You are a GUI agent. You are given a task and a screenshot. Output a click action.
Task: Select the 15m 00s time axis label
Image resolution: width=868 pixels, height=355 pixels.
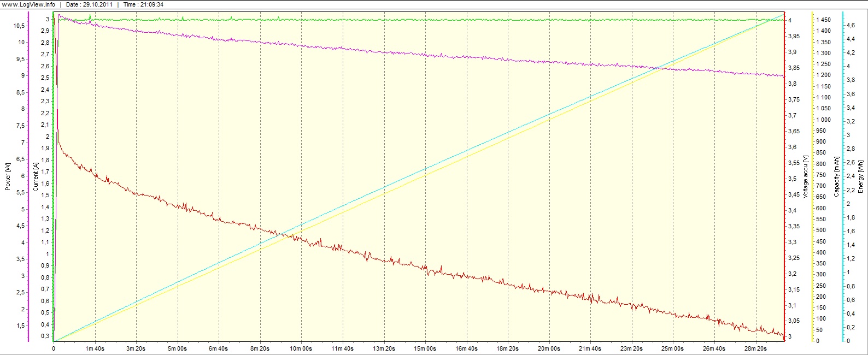tap(425, 348)
